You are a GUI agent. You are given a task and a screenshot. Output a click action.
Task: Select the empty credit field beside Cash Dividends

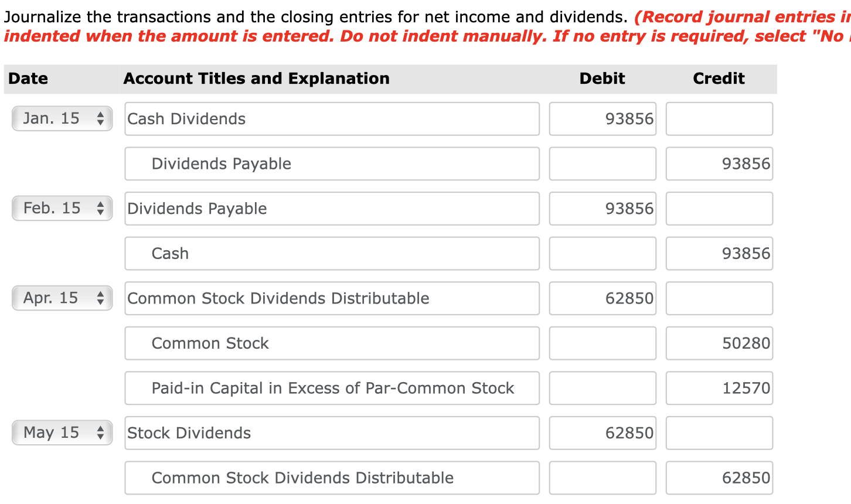719,118
